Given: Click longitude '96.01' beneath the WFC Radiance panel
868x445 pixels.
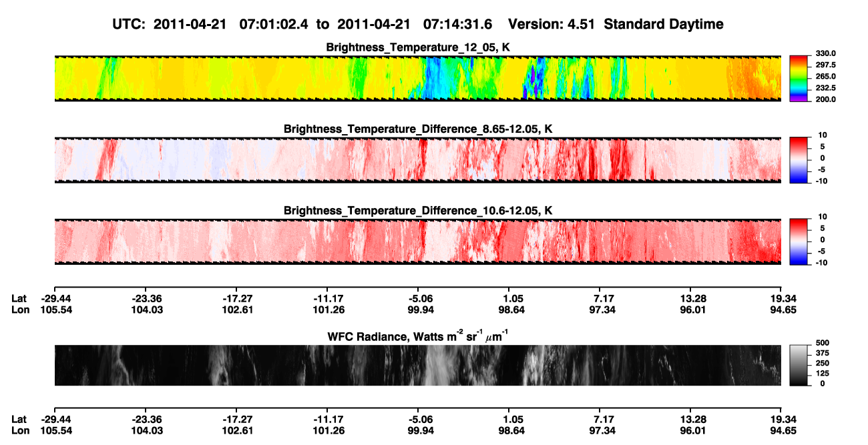Looking at the screenshot, I should coord(692,430).
